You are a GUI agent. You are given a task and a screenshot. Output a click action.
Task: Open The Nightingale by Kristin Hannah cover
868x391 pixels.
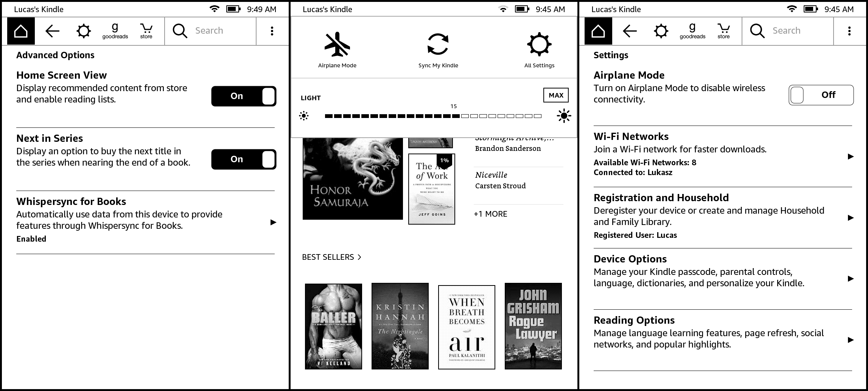pyautogui.click(x=400, y=326)
